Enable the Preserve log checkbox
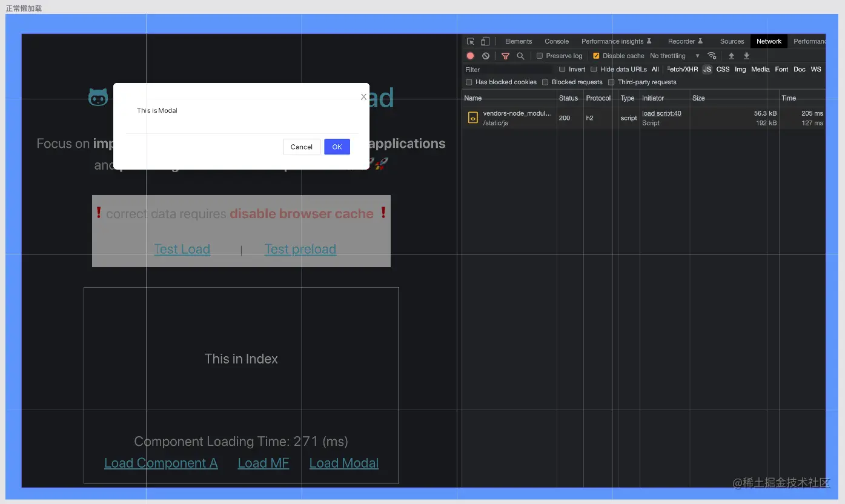Image resolution: width=845 pixels, height=504 pixels. (538, 55)
